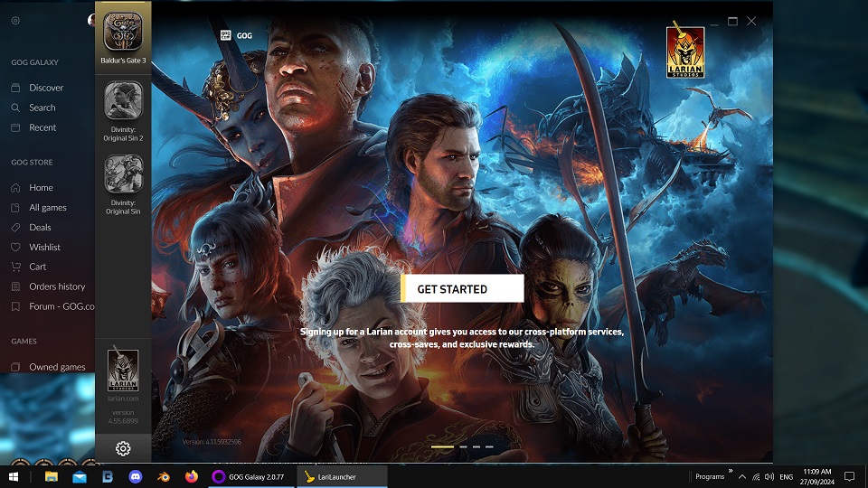Viewport: 868px width, 488px height.
Task: Click the Programs toolbar label
Action: (710, 476)
